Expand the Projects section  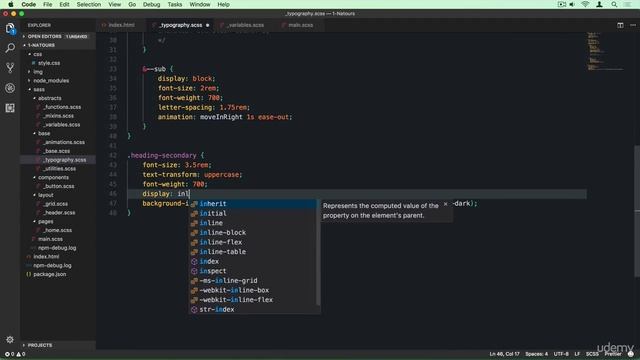58,345
